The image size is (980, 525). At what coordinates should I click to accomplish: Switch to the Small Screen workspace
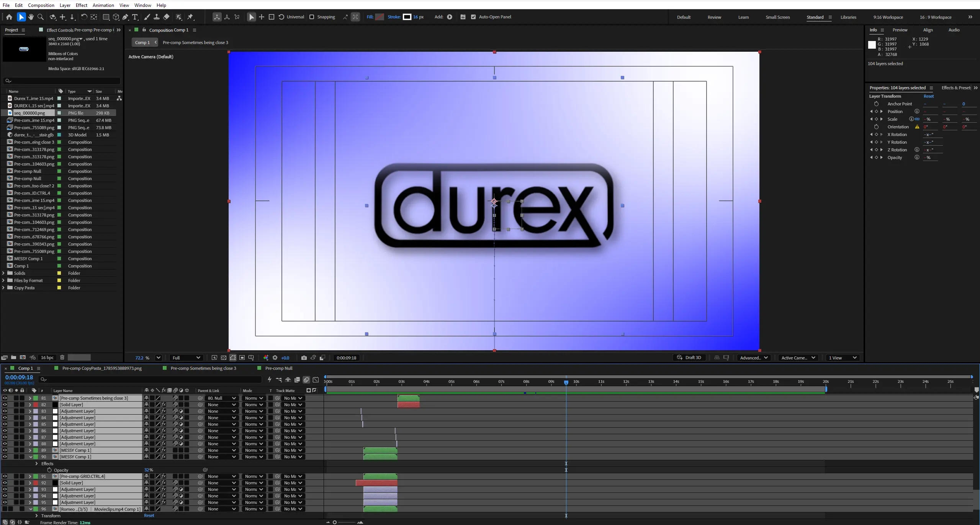tap(777, 17)
